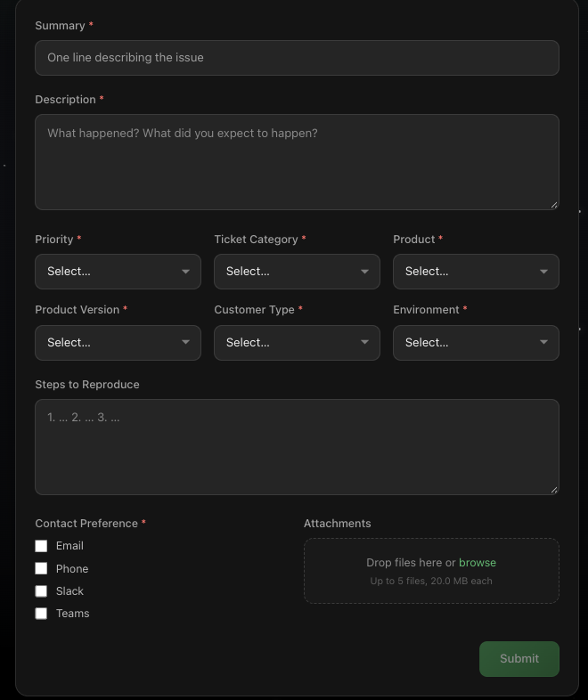Viewport: 588px width, 700px height.
Task: Click inside Steps to Reproduce textarea
Action: pos(297,447)
